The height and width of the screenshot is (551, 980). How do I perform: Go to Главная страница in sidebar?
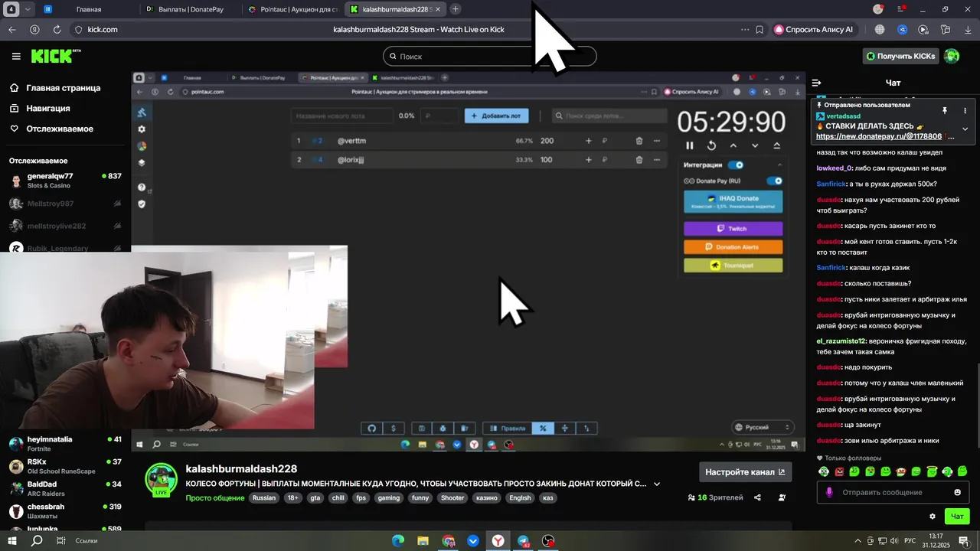55,88
